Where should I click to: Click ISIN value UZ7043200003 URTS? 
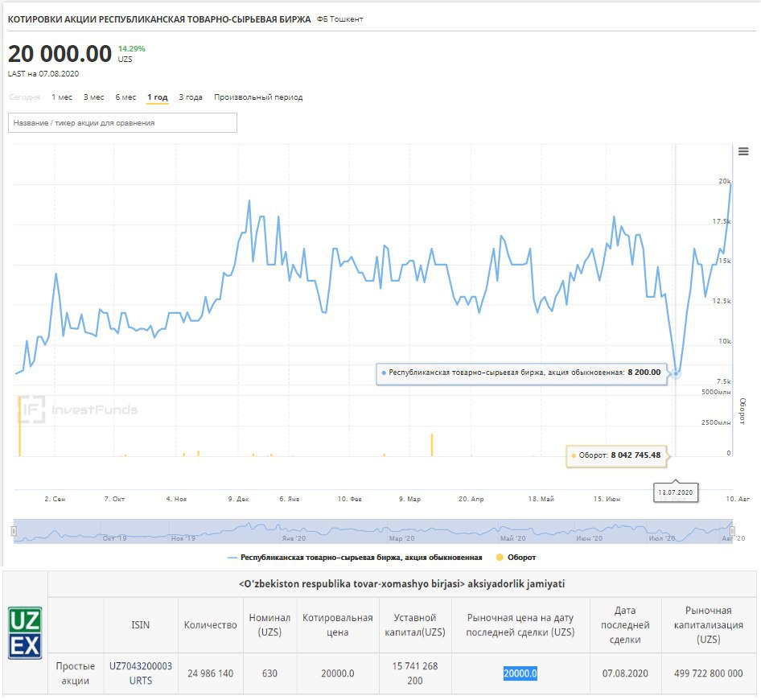[141, 673]
